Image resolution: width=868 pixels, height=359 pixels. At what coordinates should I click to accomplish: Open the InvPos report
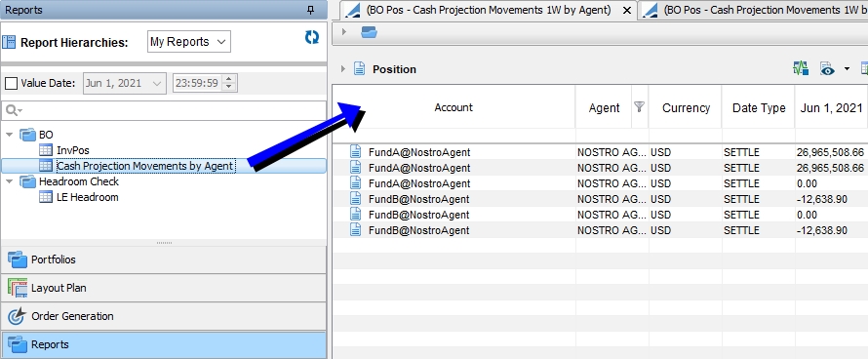point(72,150)
